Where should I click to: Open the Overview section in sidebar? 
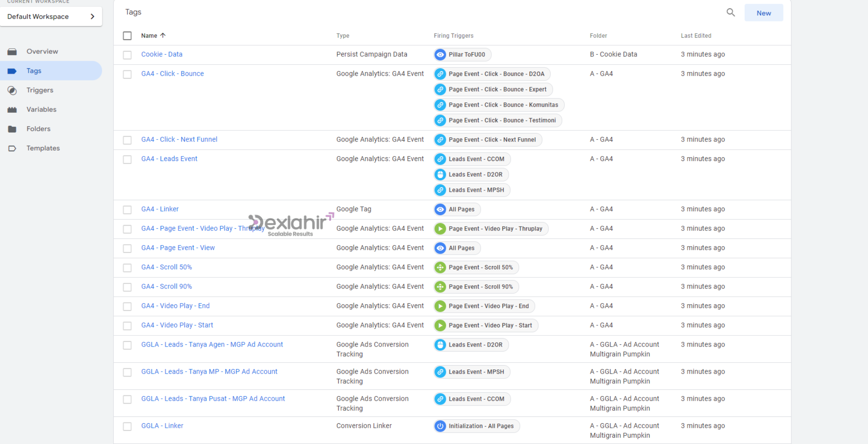click(x=42, y=51)
